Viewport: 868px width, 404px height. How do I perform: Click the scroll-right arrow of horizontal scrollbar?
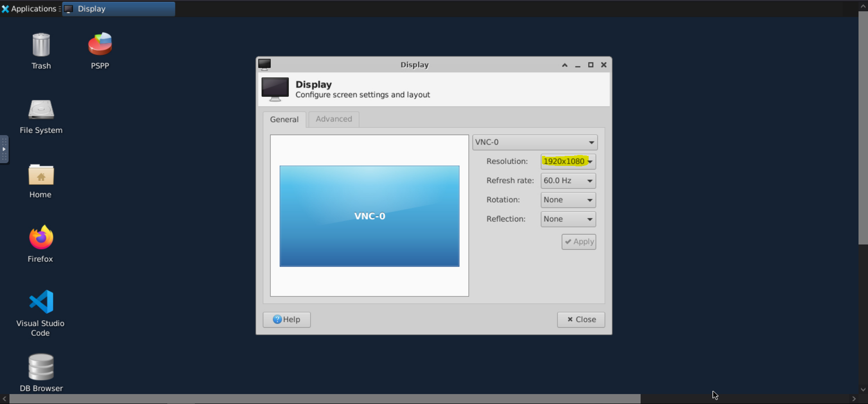854,399
